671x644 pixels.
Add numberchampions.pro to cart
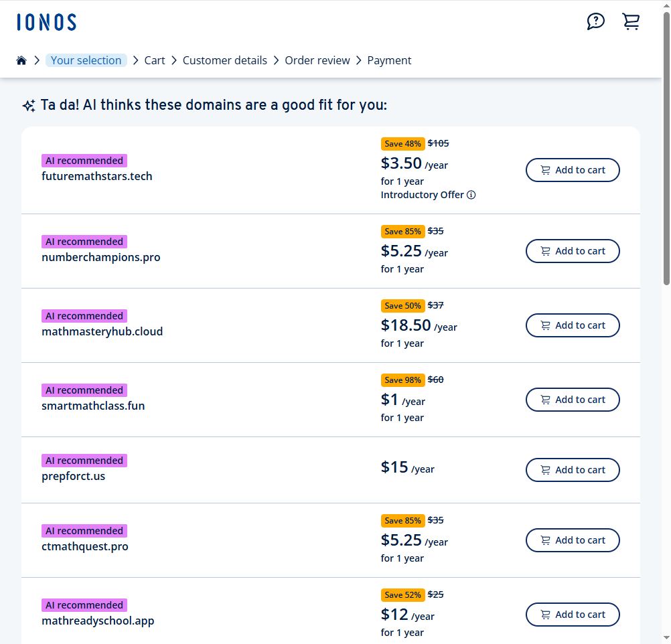click(x=573, y=251)
